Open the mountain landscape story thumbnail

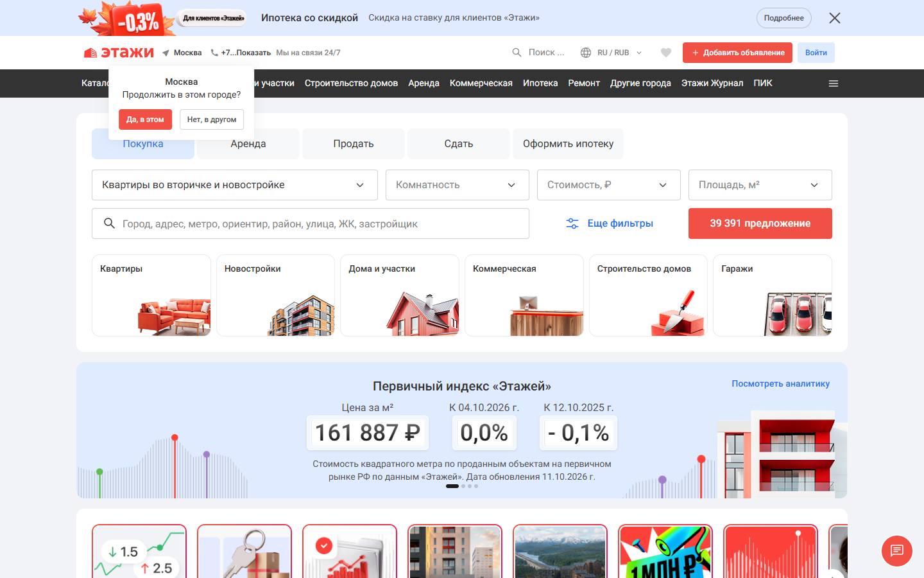pos(560,551)
